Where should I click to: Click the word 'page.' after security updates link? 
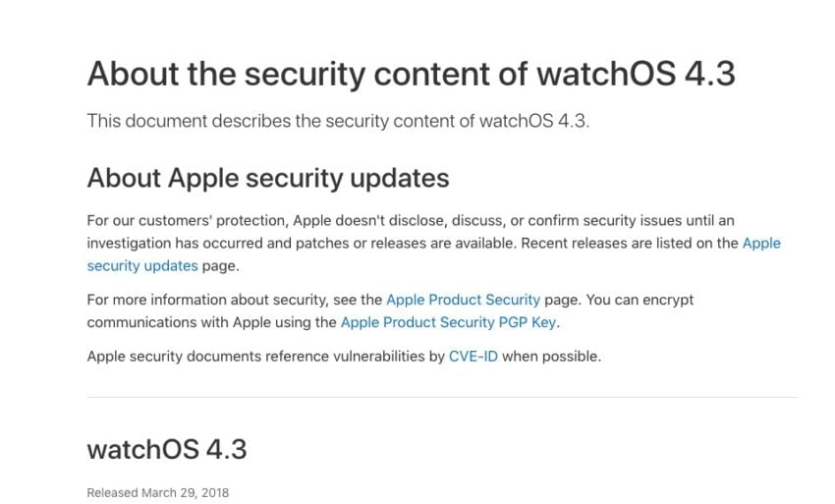(x=220, y=266)
